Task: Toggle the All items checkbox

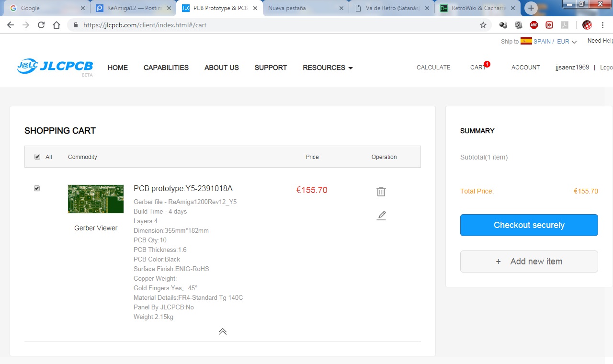Action: (37, 157)
